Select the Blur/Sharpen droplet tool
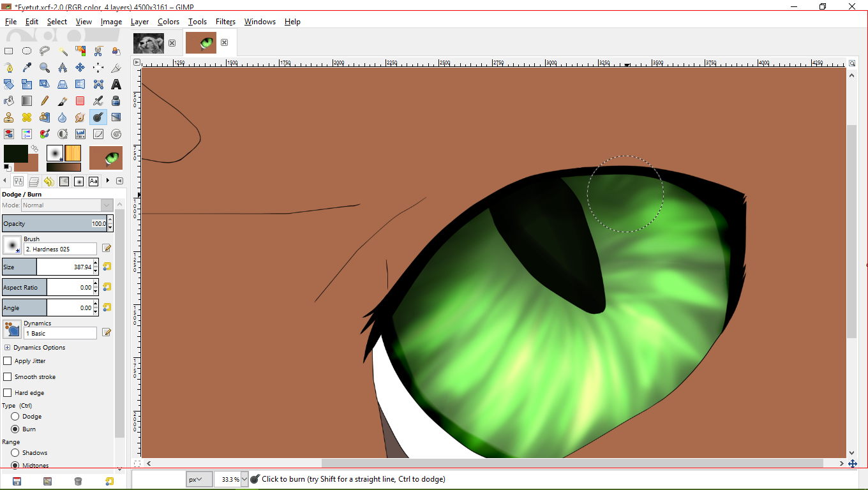This screenshot has height=490, width=868. (63, 117)
